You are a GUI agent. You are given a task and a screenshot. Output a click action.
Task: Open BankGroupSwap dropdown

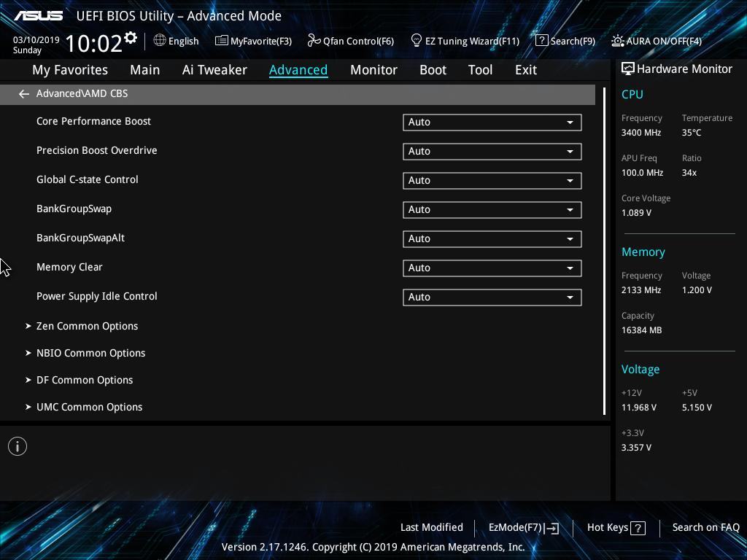tap(492, 210)
